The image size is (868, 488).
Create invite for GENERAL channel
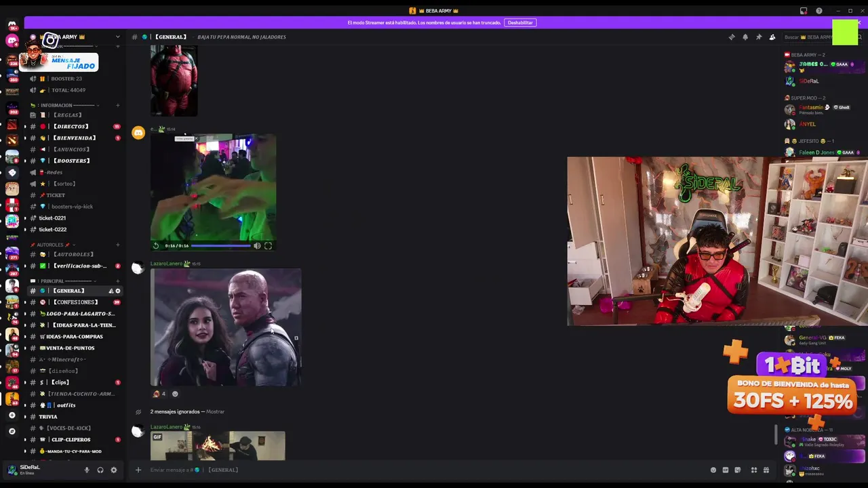tap(111, 291)
